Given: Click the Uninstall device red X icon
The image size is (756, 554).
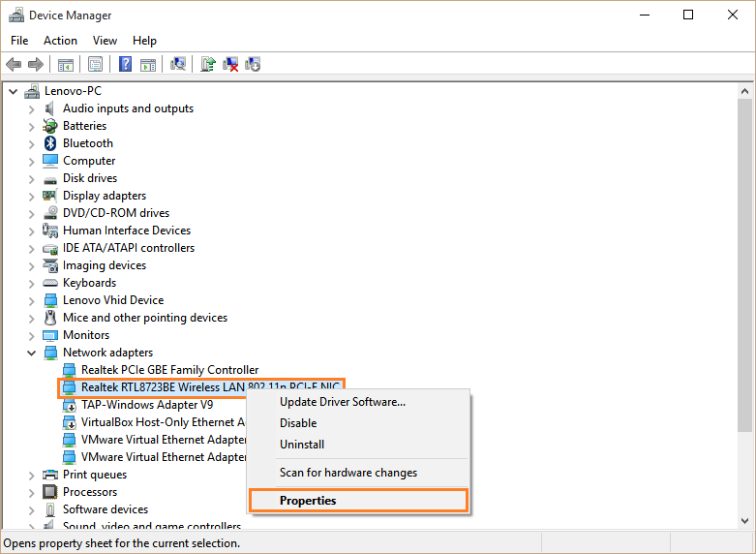Looking at the screenshot, I should point(230,64).
